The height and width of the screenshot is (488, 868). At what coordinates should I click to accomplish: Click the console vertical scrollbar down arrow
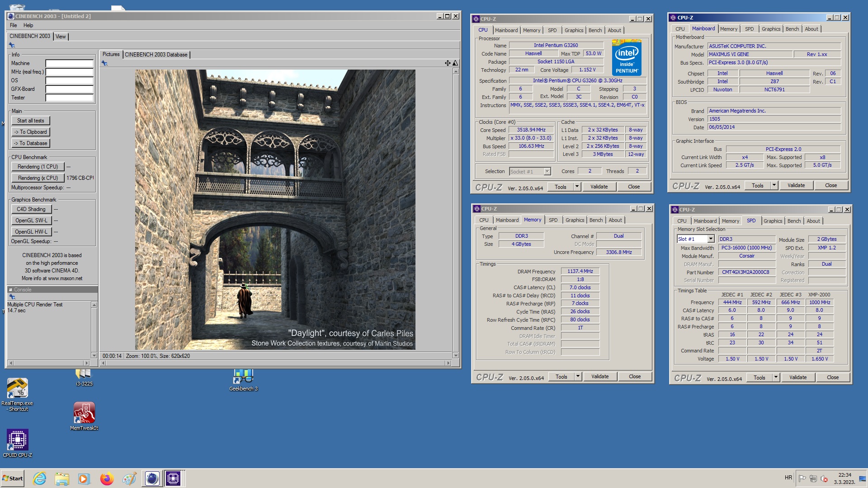94,356
